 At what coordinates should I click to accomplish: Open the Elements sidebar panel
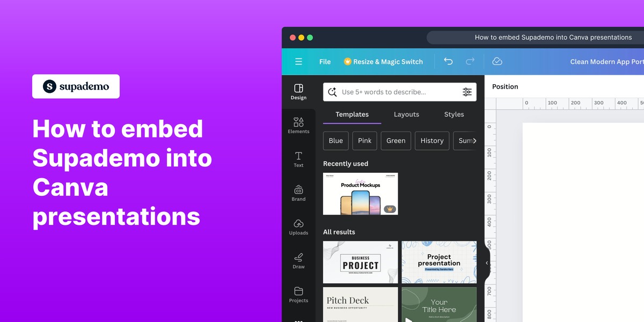tap(298, 126)
